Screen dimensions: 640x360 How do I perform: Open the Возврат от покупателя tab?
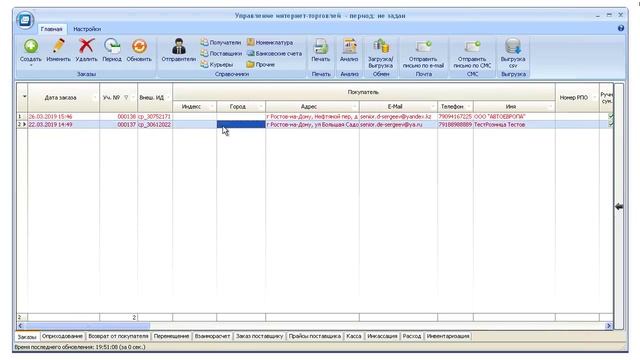coord(118,336)
